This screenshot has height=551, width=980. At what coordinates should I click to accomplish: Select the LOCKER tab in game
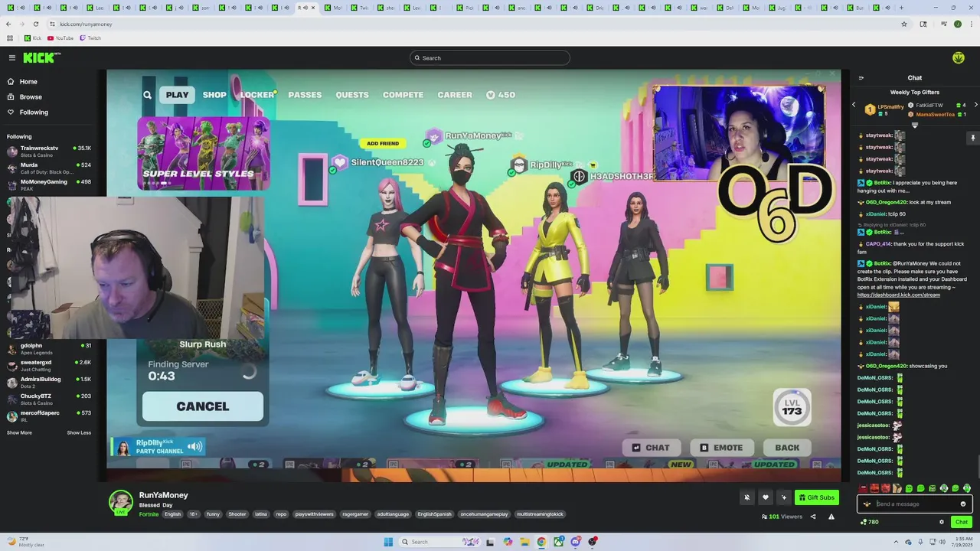pyautogui.click(x=256, y=95)
